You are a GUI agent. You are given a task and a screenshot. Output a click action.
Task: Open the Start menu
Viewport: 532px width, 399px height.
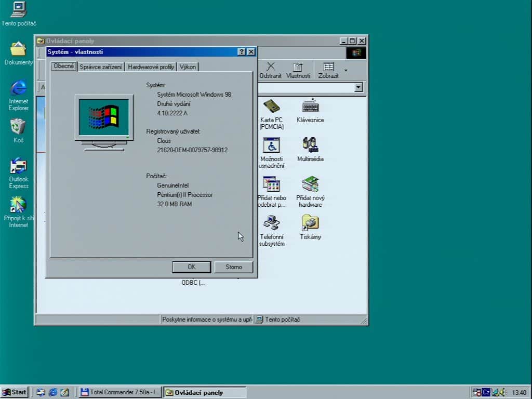(15, 392)
